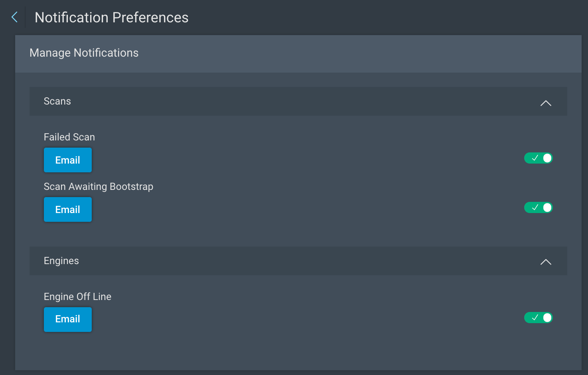The height and width of the screenshot is (375, 588).
Task: Click the Notification Preferences page title
Action: click(112, 18)
